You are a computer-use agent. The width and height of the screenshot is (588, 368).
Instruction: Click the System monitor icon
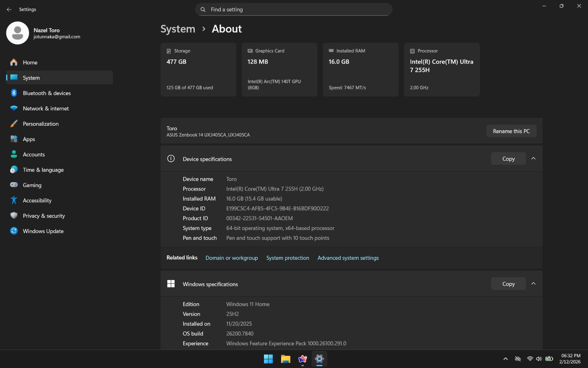(x=14, y=78)
